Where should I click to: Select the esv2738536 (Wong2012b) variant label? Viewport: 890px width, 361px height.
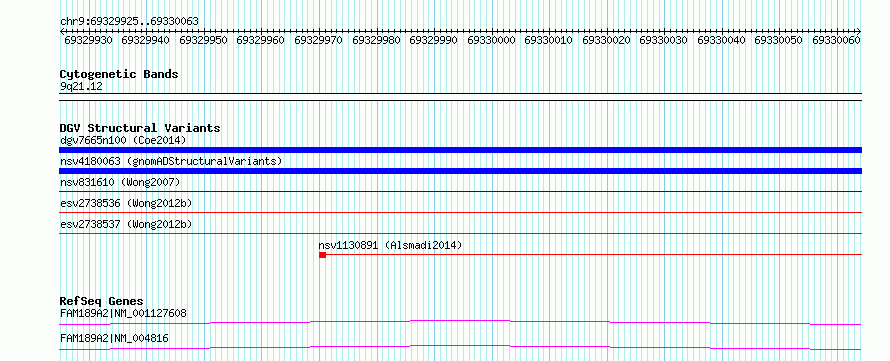tap(126, 203)
